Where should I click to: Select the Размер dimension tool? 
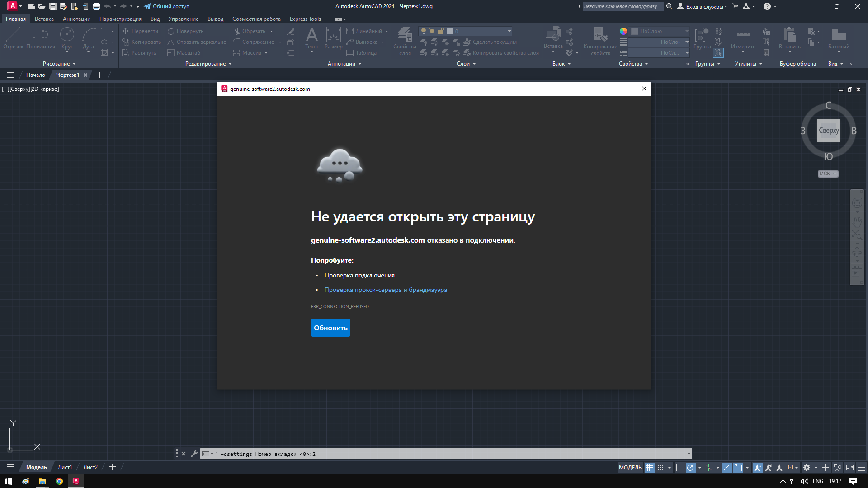tap(334, 38)
